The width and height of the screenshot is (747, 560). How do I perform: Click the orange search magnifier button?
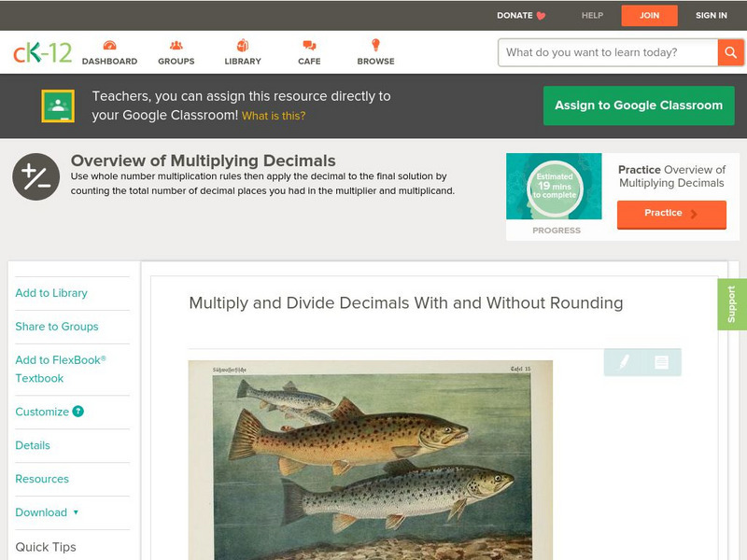[x=730, y=52]
